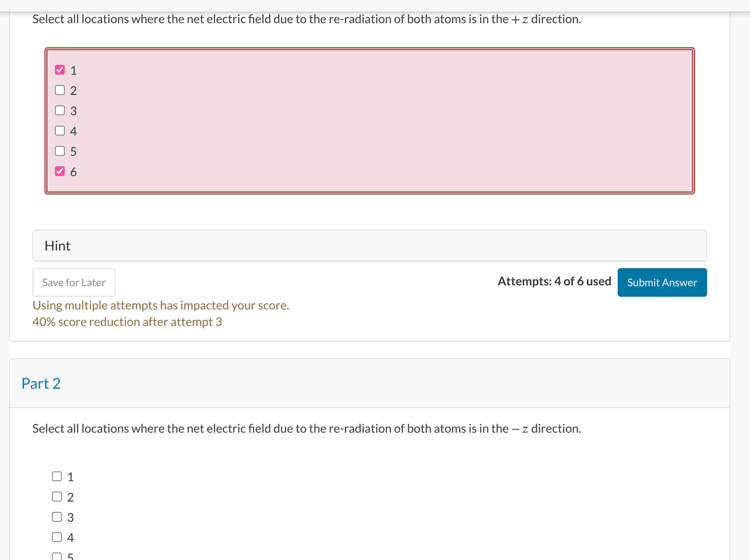Check option 4 in Part 2
Image resolution: width=750 pixels, height=560 pixels.
click(x=57, y=537)
